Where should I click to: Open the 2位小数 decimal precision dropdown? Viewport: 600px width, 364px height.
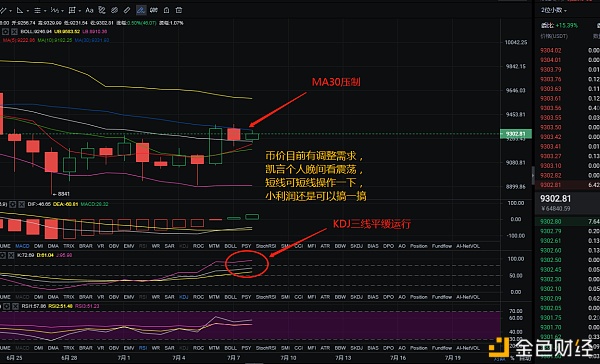[x=553, y=10]
